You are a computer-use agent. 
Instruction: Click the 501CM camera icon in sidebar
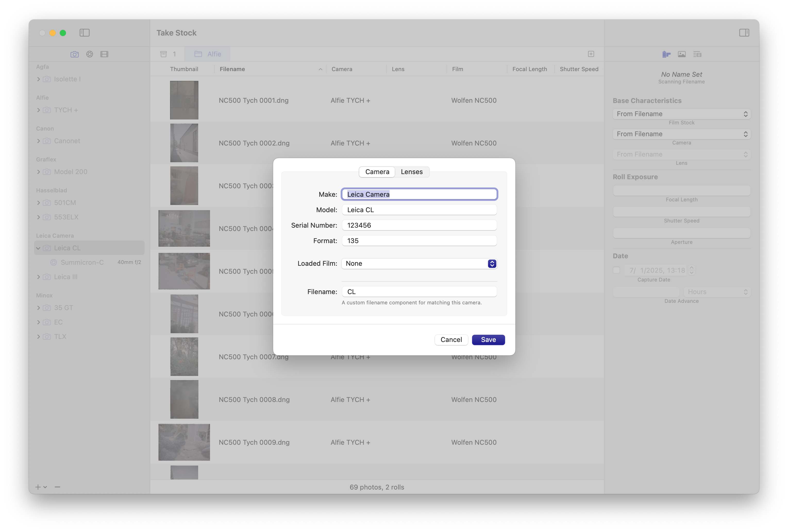tap(47, 203)
